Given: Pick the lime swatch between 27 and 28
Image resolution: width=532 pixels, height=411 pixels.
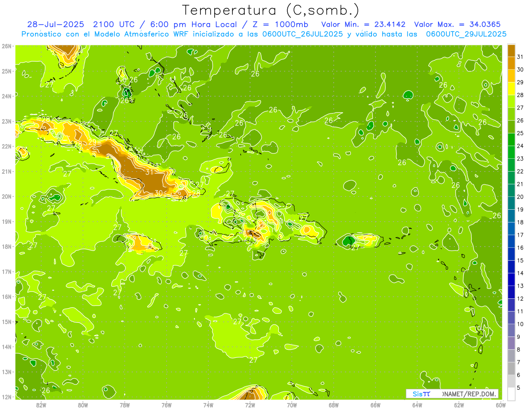Looking at the screenshot, I should (511, 102).
